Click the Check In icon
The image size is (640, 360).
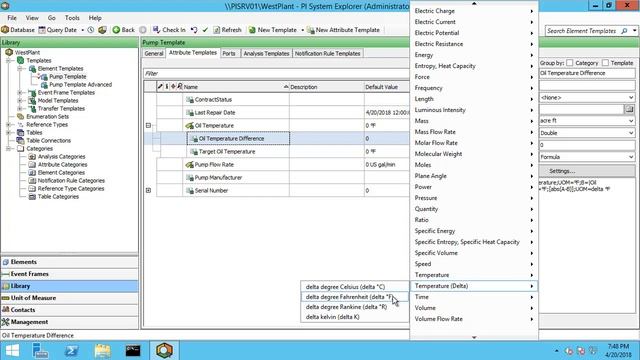156,30
